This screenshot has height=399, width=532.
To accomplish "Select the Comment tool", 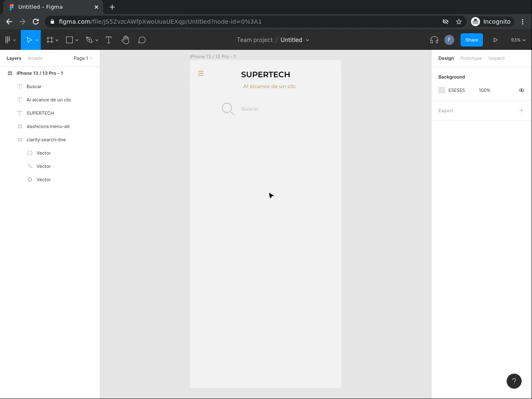I will pyautogui.click(x=142, y=40).
